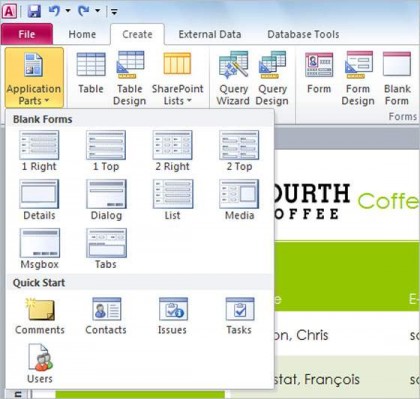Add the Contacts Quick Start part
The height and width of the screenshot is (399, 420).
coord(106,316)
